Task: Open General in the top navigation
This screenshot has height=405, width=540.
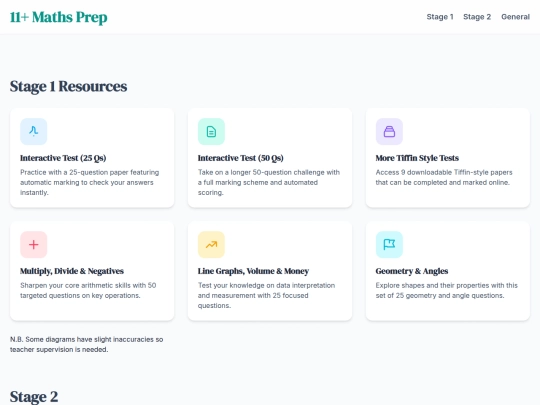Action: point(515,17)
